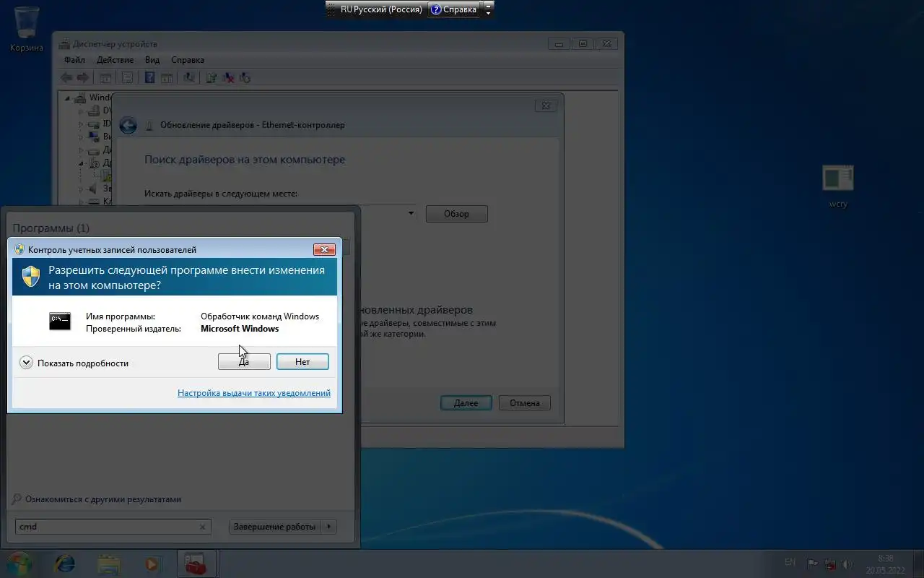Click the Отмена button in driver wizard
This screenshot has width=924, height=578.
(x=525, y=403)
